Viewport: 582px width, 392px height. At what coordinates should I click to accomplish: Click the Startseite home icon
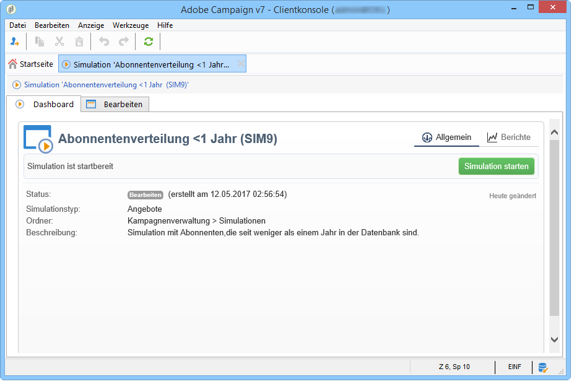[x=12, y=64]
